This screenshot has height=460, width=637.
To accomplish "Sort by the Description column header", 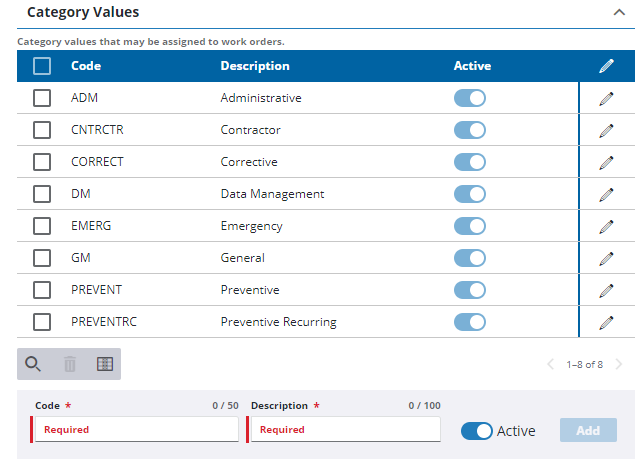I will pyautogui.click(x=255, y=66).
